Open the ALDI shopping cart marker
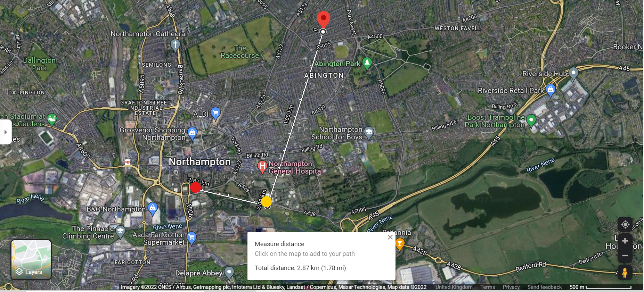 215,113
